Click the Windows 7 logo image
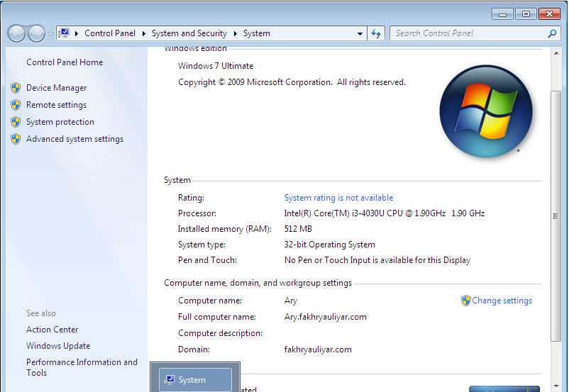This screenshot has width=569, height=392. point(486,111)
